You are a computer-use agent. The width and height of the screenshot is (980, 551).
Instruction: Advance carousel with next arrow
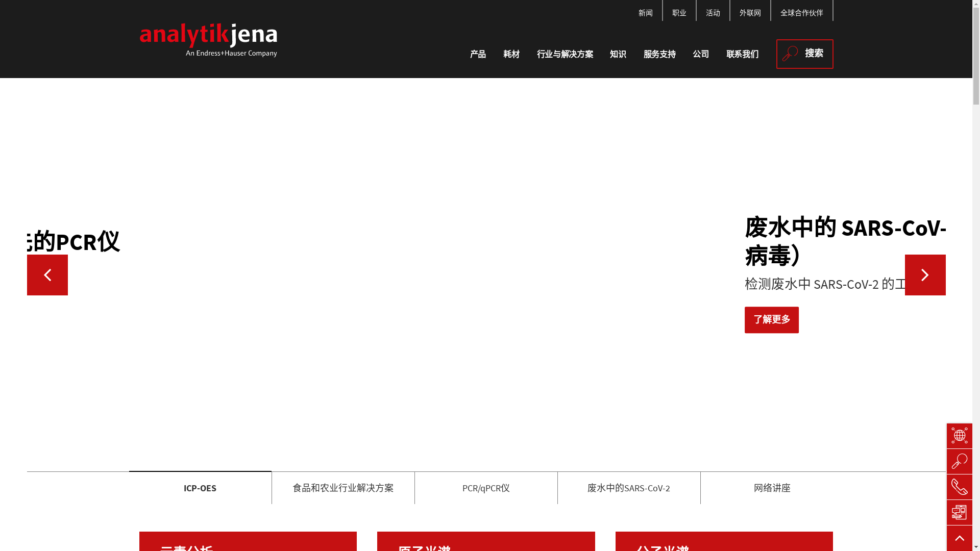click(924, 275)
